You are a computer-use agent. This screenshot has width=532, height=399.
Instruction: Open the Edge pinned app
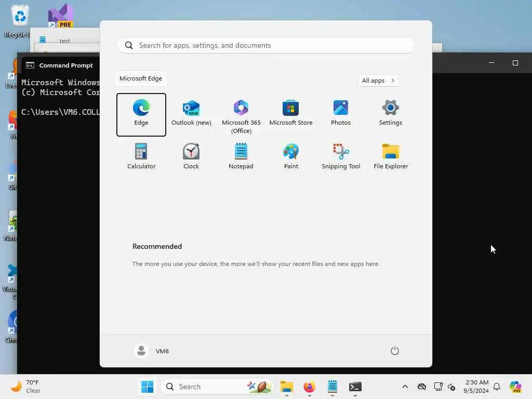[141, 115]
